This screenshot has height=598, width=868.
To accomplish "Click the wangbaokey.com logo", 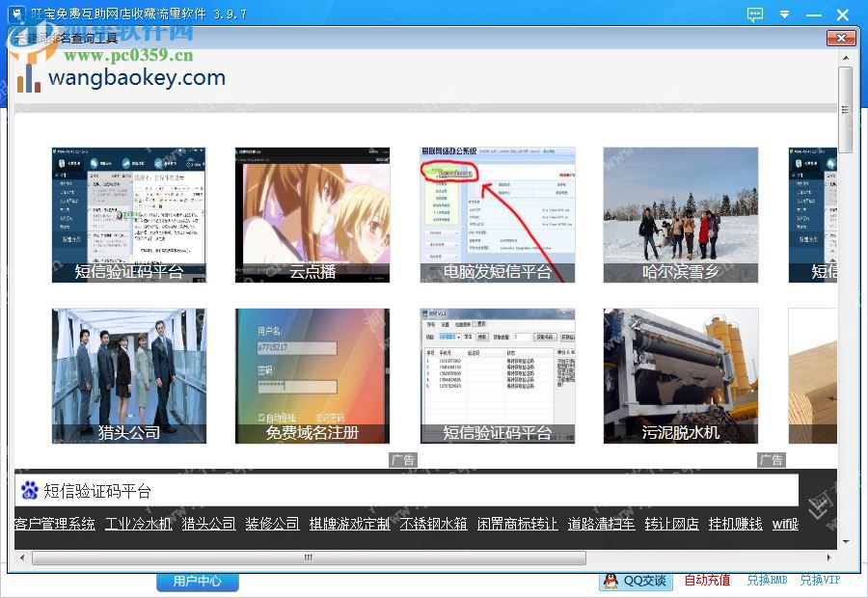I will coord(122,79).
